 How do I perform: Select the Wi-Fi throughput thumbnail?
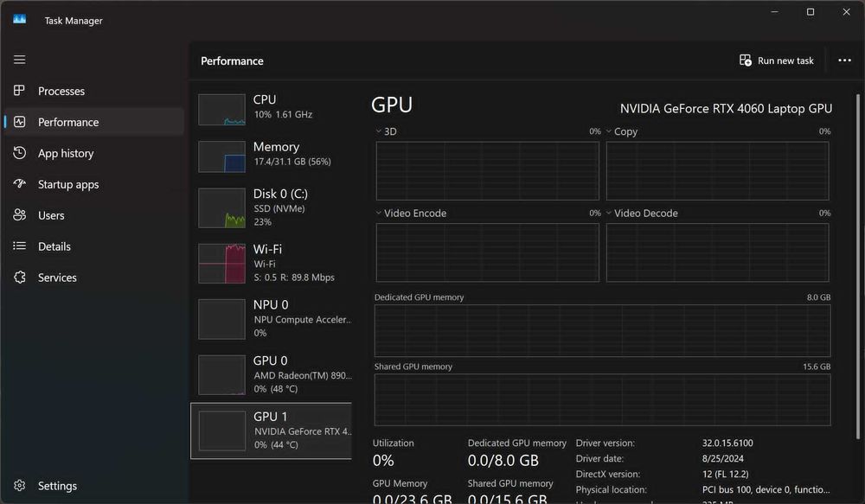click(x=221, y=264)
